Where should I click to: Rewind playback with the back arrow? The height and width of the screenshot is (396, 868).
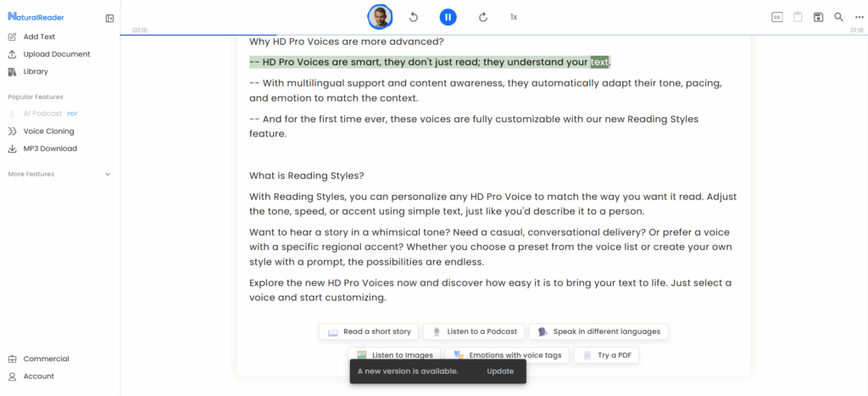[x=413, y=17]
